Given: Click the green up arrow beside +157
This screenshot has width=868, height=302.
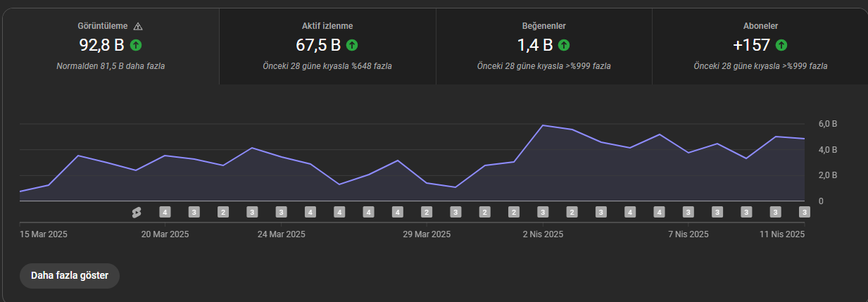Looking at the screenshot, I should pos(781,45).
